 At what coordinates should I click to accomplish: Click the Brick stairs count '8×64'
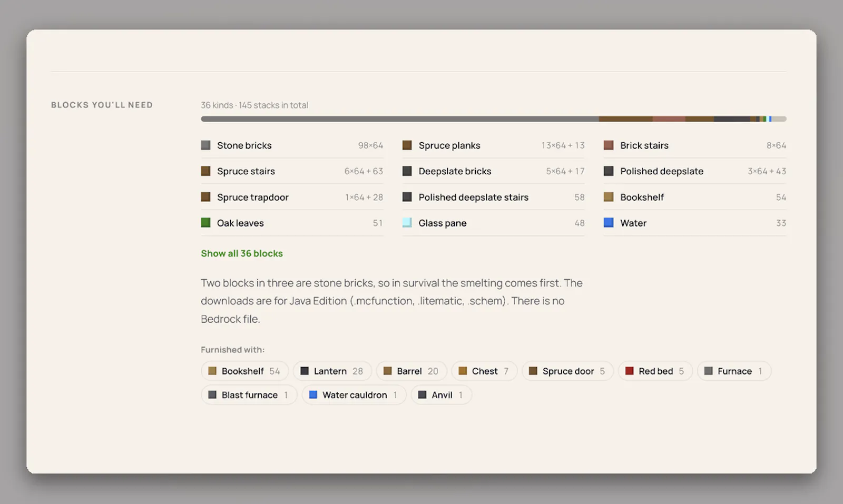776,145
